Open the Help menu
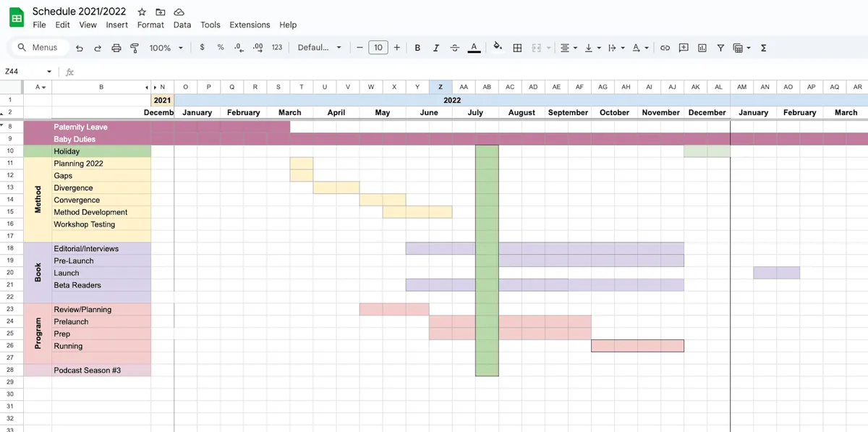This screenshot has width=868, height=432. (x=288, y=25)
